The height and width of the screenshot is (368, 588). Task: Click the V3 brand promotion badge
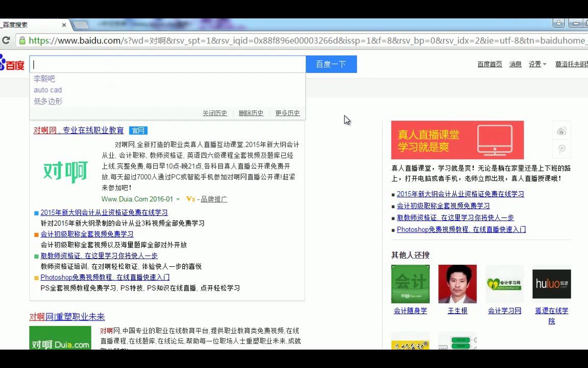click(x=190, y=199)
